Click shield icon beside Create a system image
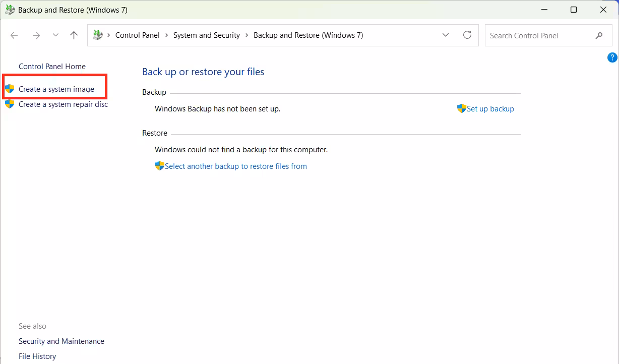This screenshot has width=619, height=364. click(10, 89)
